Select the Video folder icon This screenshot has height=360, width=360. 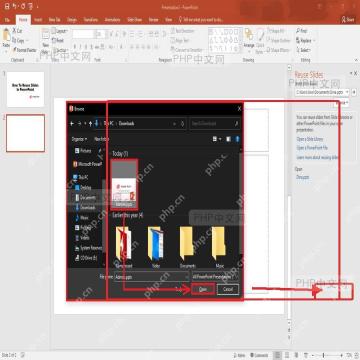(156, 247)
